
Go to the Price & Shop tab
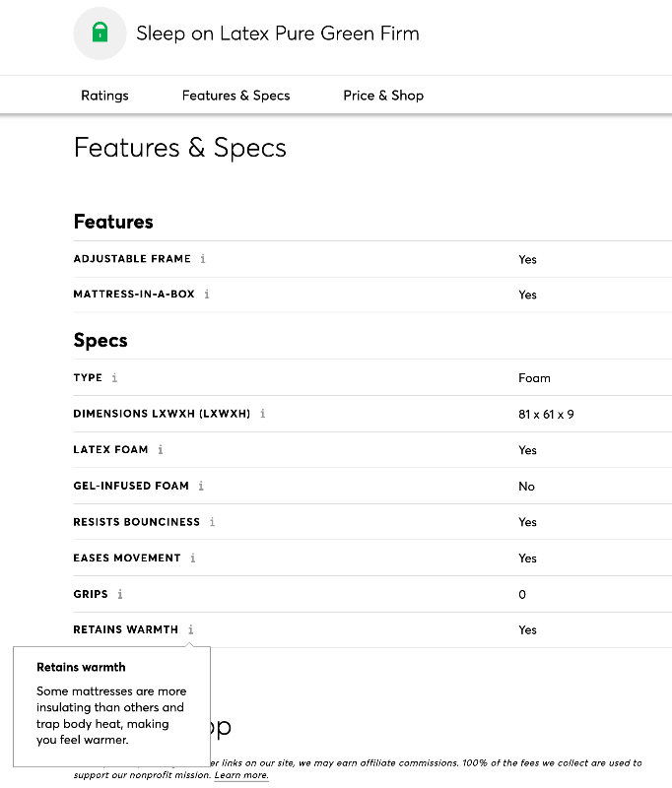coord(383,96)
